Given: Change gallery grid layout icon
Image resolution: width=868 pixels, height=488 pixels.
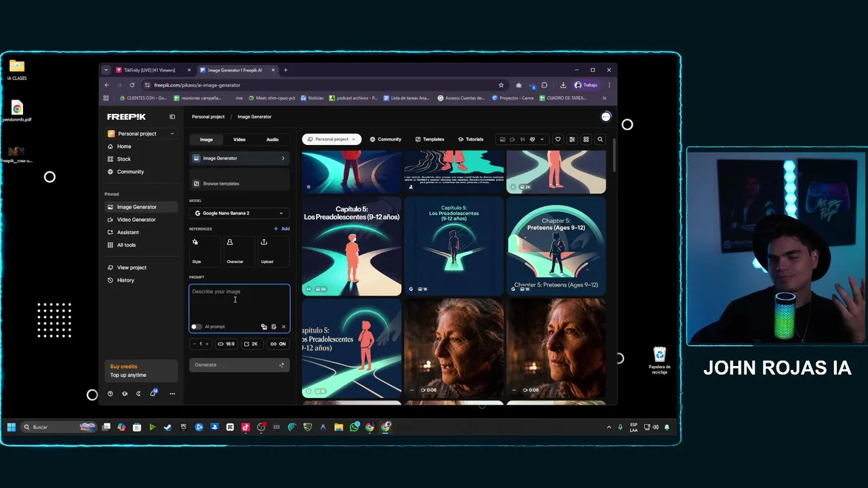Looking at the screenshot, I should pyautogui.click(x=586, y=140).
